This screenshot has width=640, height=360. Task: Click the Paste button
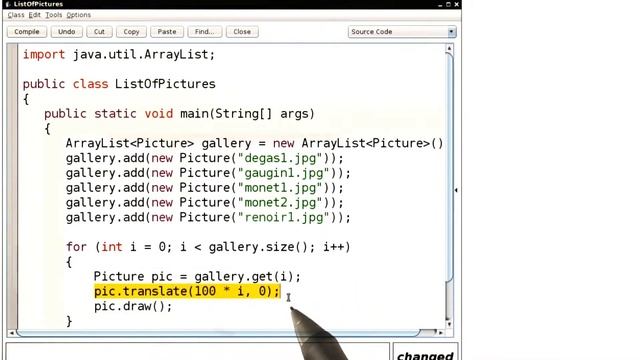[x=167, y=31]
